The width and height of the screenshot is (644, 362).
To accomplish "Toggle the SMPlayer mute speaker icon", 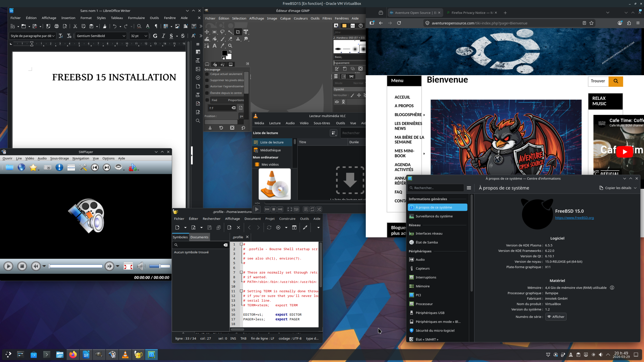I will pos(141,266).
